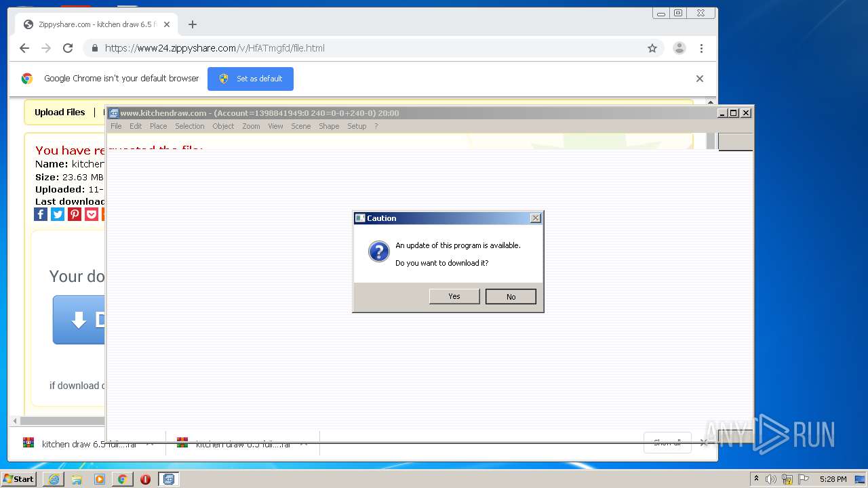Open first kitchen draw 6.5 rar download
This screenshot has width=868, height=488.
[87, 444]
